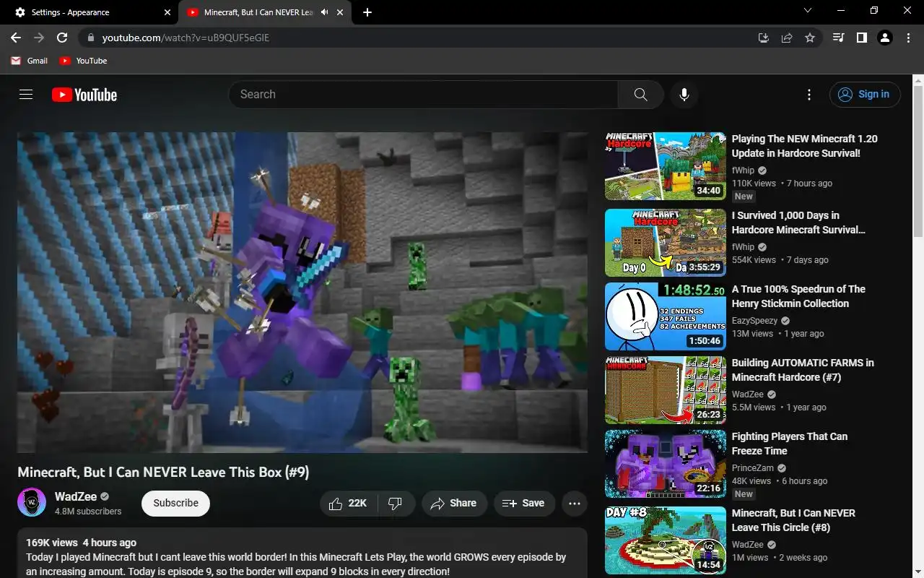The width and height of the screenshot is (924, 578).
Task: Visit EazySpeezy channel name
Action: point(754,321)
